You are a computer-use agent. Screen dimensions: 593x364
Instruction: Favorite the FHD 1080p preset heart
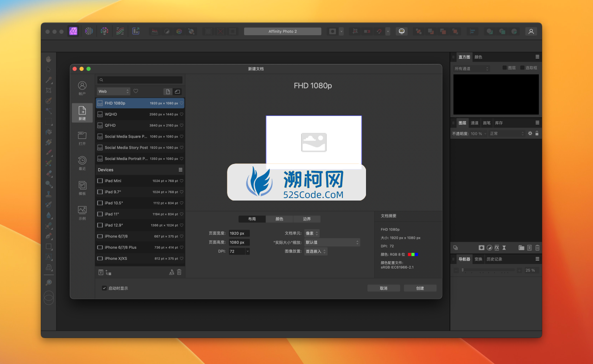182,103
